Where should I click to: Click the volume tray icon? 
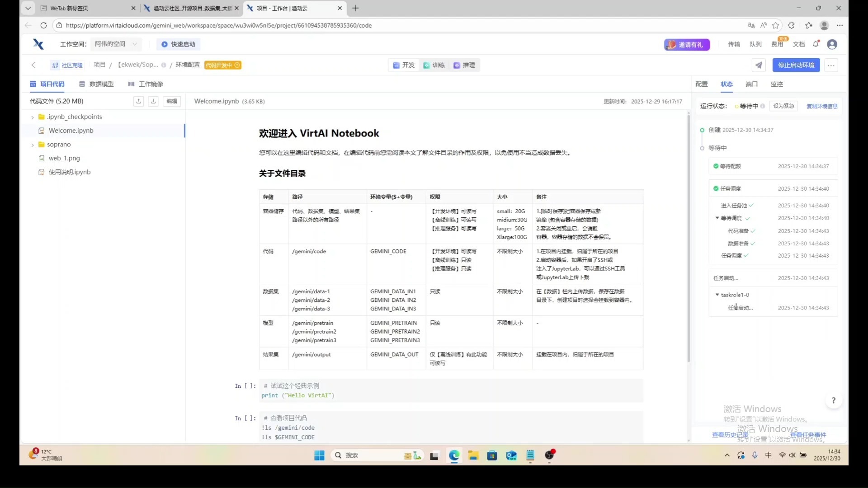pos(792,455)
